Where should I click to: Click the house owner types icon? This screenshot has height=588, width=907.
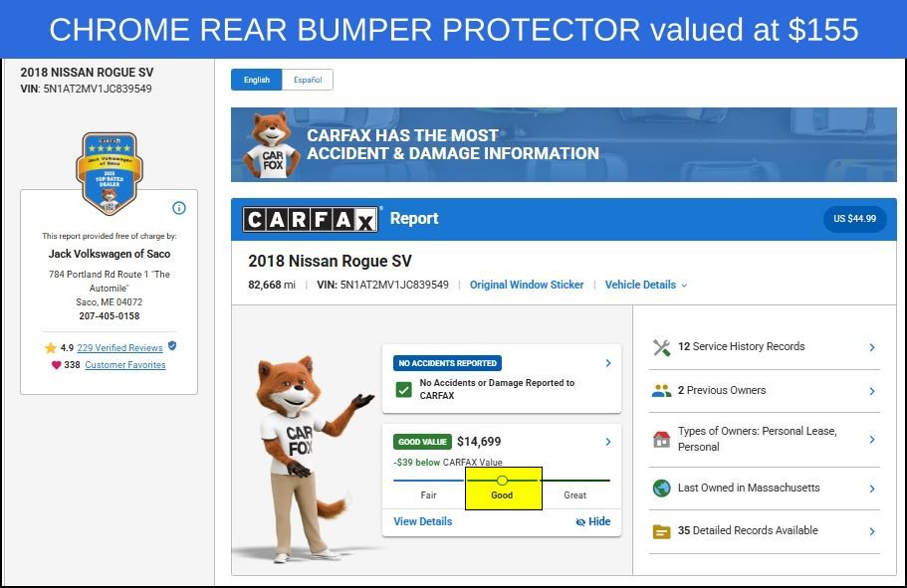[662, 440]
